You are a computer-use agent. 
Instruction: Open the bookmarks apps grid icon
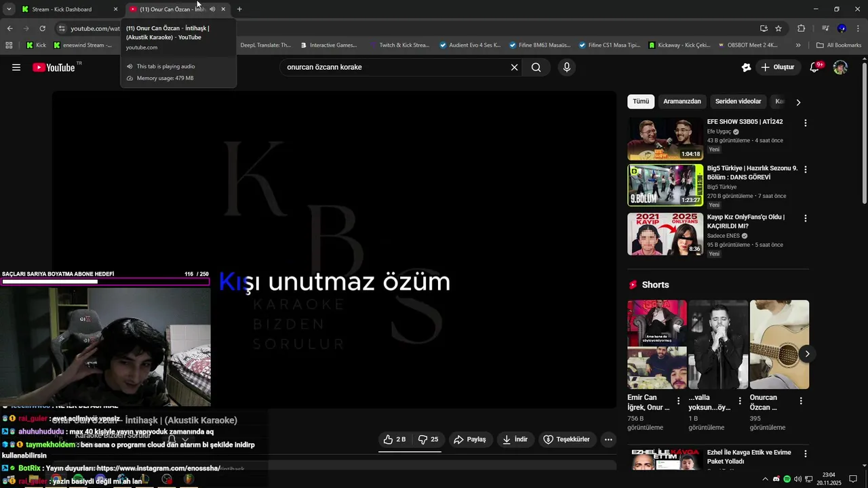(9, 45)
